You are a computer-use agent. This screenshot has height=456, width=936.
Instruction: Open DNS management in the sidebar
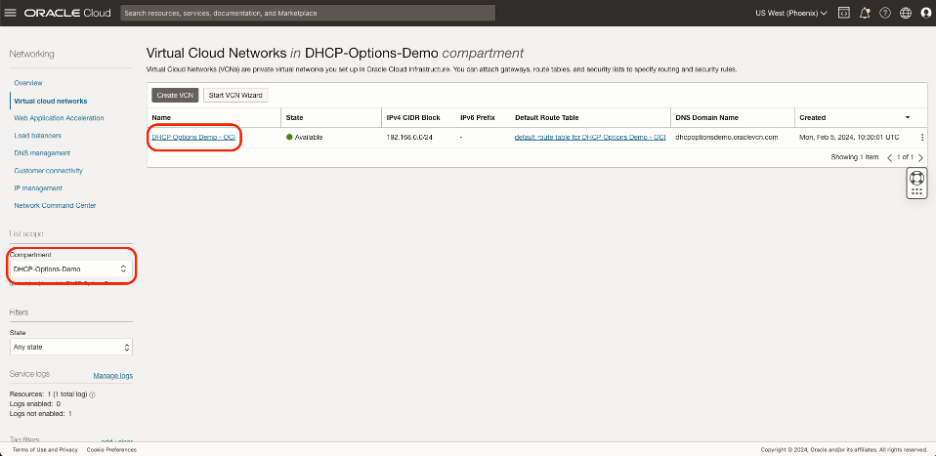[42, 153]
